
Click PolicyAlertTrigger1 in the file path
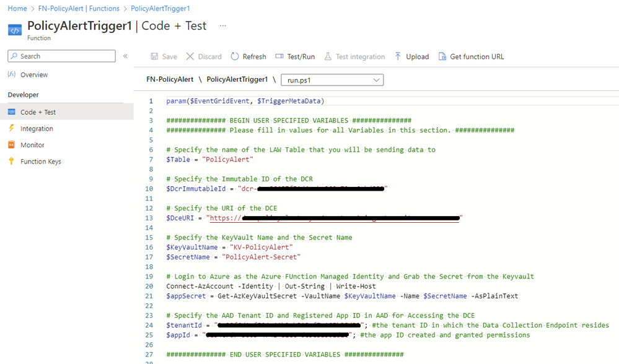coord(237,79)
